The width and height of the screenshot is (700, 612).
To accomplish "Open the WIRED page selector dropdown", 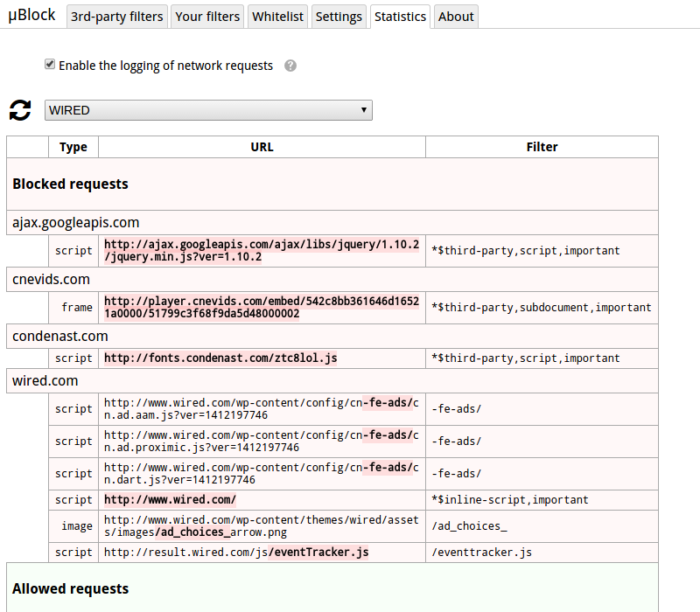I will pyautogui.click(x=208, y=110).
